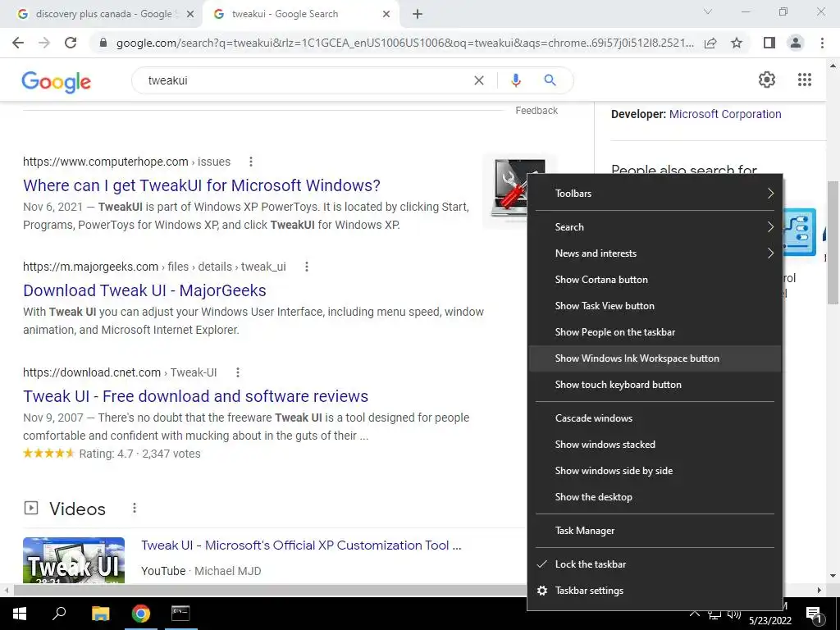Close the discovery plus canada tab
This screenshot has width=840, height=630.
click(x=190, y=15)
